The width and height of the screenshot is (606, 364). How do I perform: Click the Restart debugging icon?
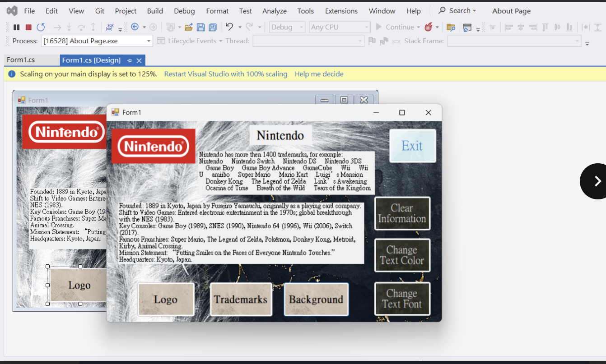[41, 28]
